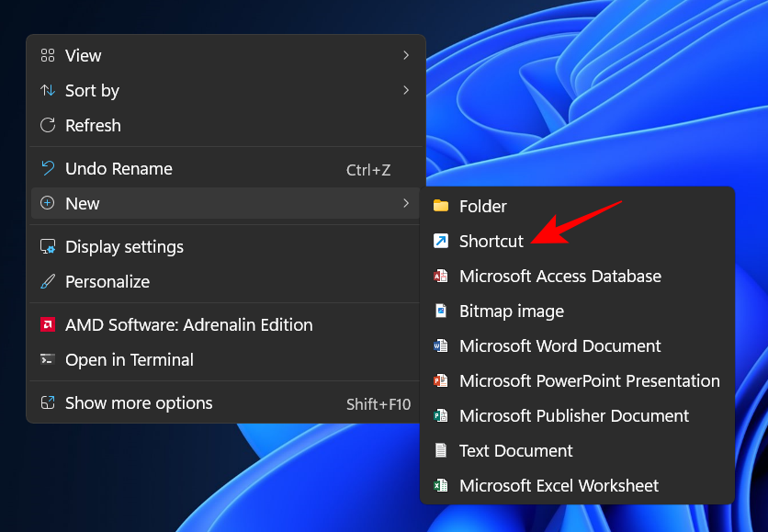Screen dimensions: 768x532
Task: Select Undo Rename from the menu
Action: click(119, 169)
